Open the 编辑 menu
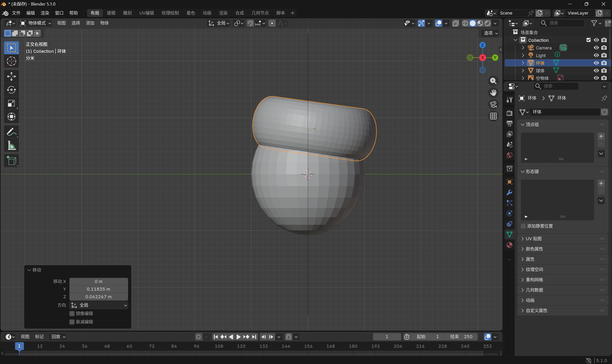Viewport: 612px width, 364px height. pos(30,13)
